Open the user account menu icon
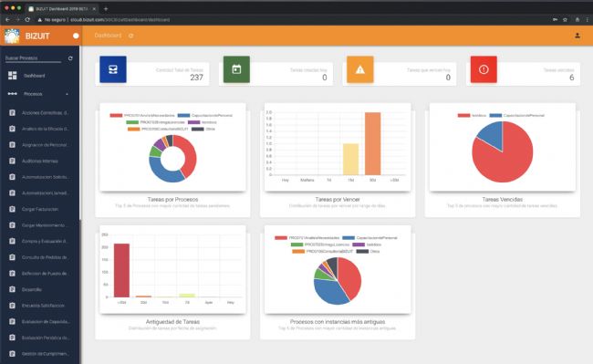This screenshot has width=593, height=364. (x=577, y=36)
